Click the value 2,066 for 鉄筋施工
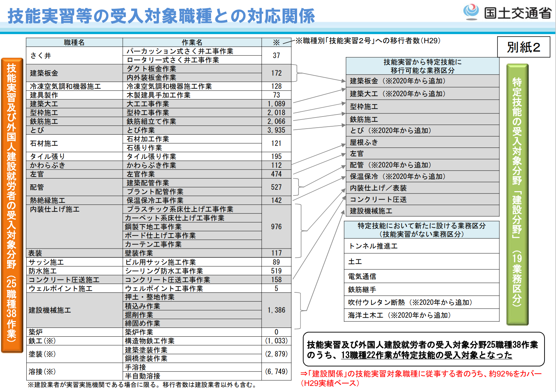556x392 pixels. (276, 121)
